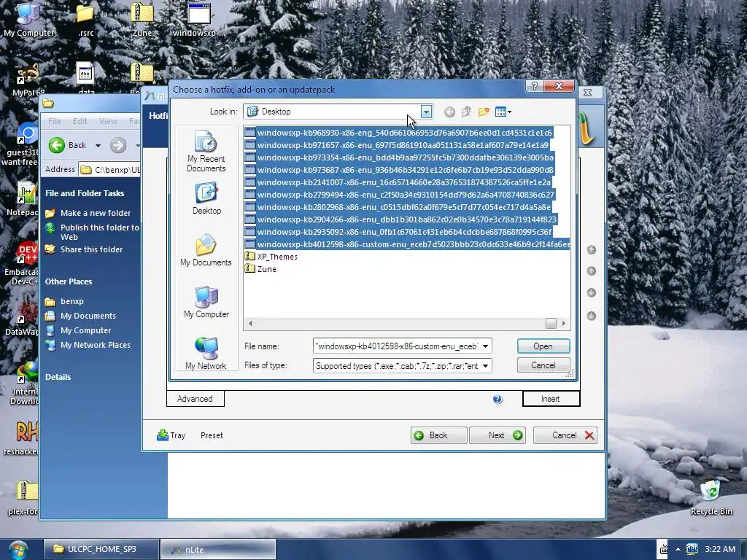This screenshot has height=560, width=747.
Task: Select Desktop in the places bar
Action: pyautogui.click(x=206, y=198)
